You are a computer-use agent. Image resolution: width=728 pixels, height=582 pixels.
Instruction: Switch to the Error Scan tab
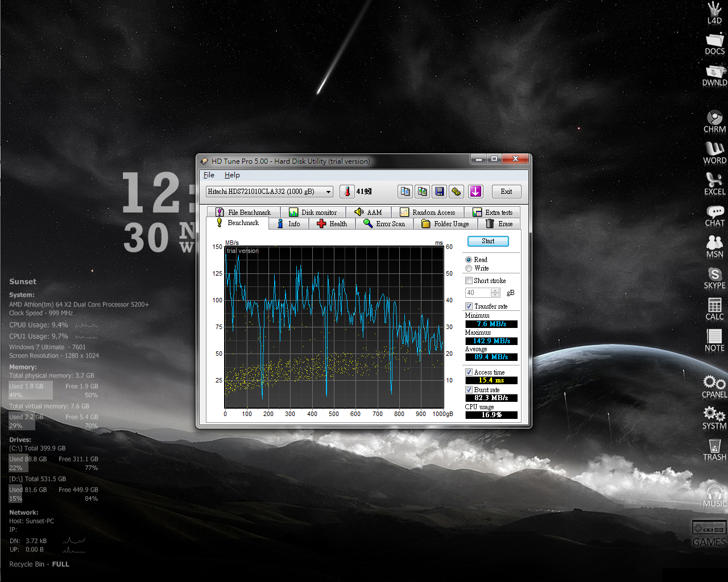pyautogui.click(x=384, y=224)
